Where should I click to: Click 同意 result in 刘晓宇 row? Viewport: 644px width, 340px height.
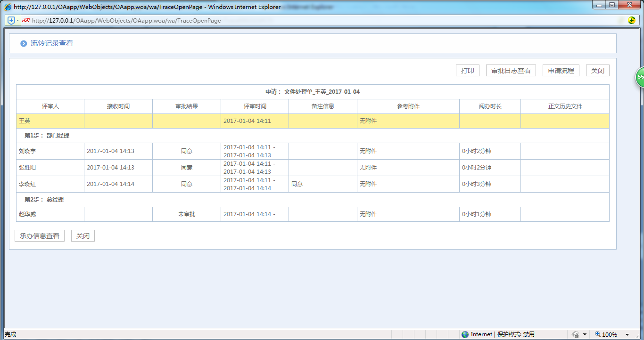[x=187, y=151]
